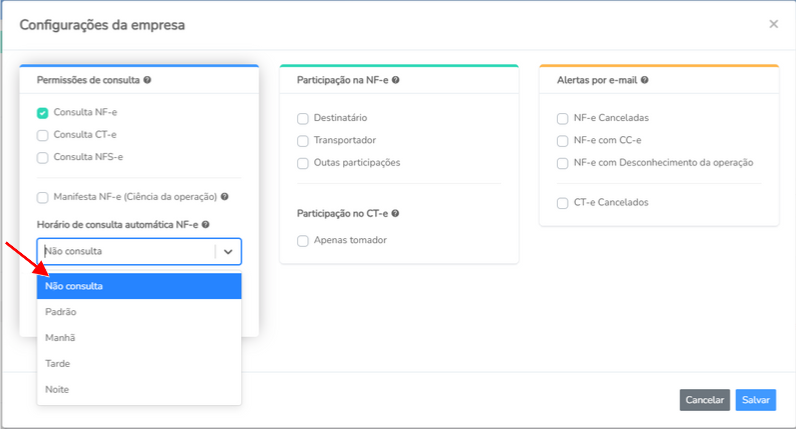Click help icon next to Participação no CT-e
This screenshot has height=429, width=796.
pos(395,213)
